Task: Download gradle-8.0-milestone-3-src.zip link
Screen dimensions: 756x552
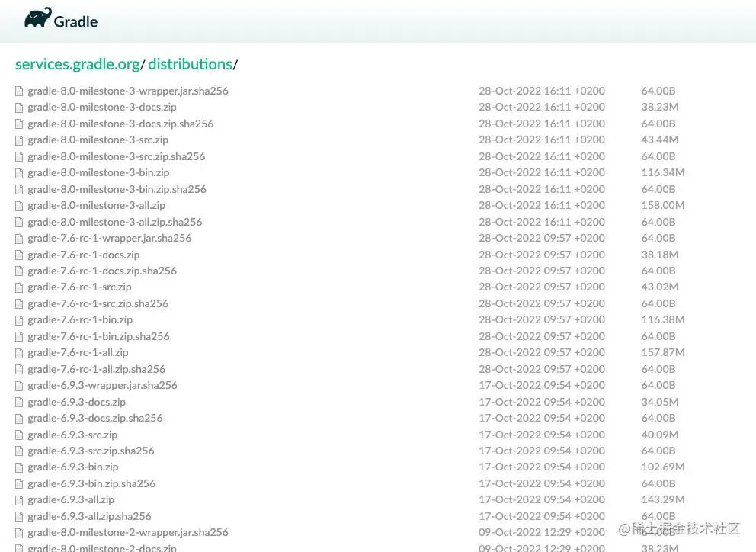Action: click(x=98, y=140)
